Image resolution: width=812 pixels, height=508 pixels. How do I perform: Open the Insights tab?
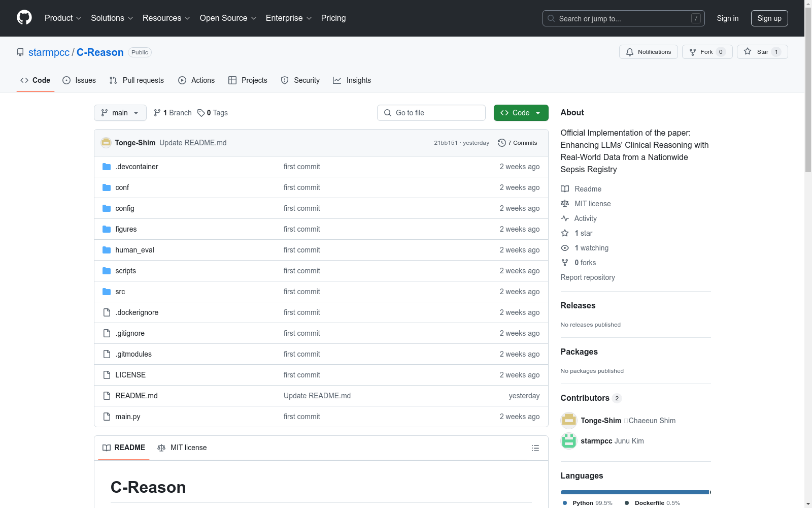[x=352, y=80]
